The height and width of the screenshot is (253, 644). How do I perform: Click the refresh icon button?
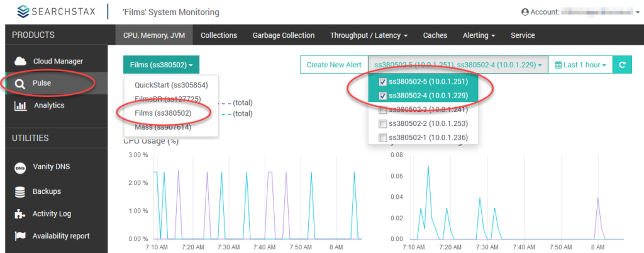[622, 65]
